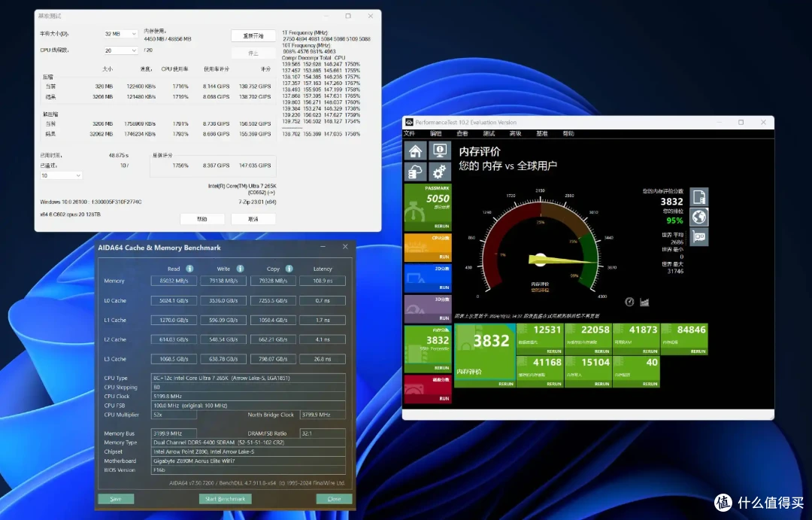Select the PASSMARK 5050 score tile
The height and width of the screenshot is (520, 812).
click(x=428, y=208)
